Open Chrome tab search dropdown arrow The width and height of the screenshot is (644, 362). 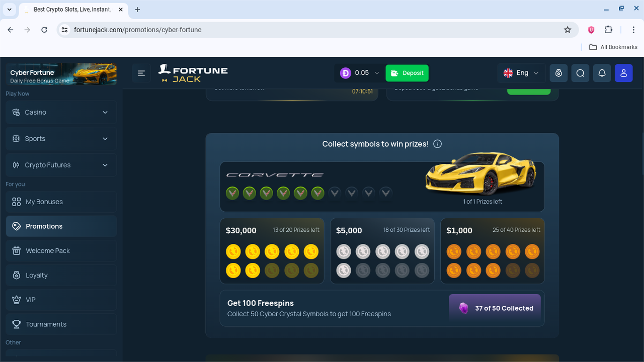(x=9, y=10)
